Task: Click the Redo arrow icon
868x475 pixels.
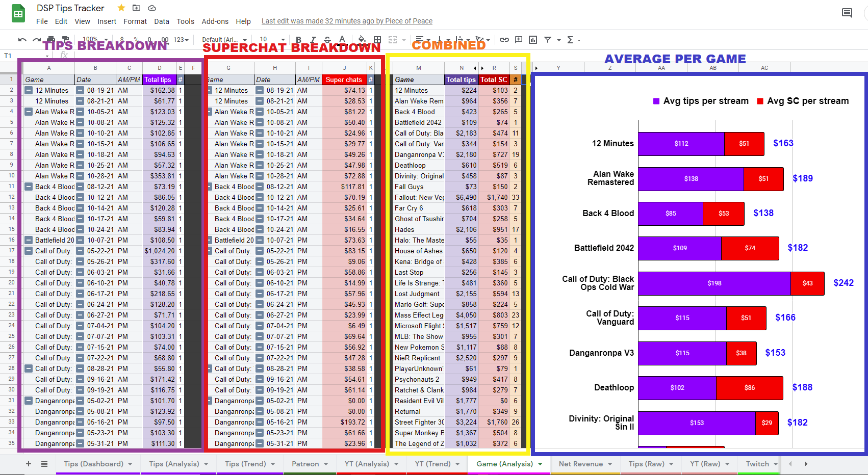Action: (x=37, y=40)
